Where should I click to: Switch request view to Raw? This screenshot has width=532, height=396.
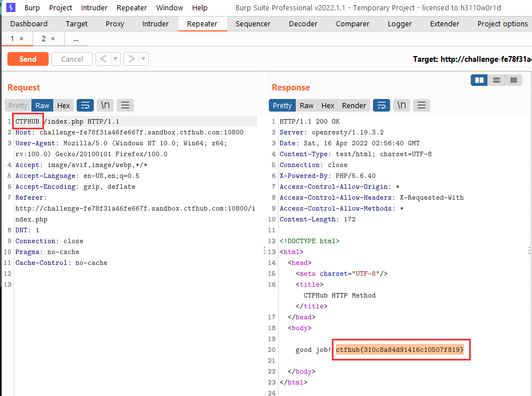click(42, 105)
